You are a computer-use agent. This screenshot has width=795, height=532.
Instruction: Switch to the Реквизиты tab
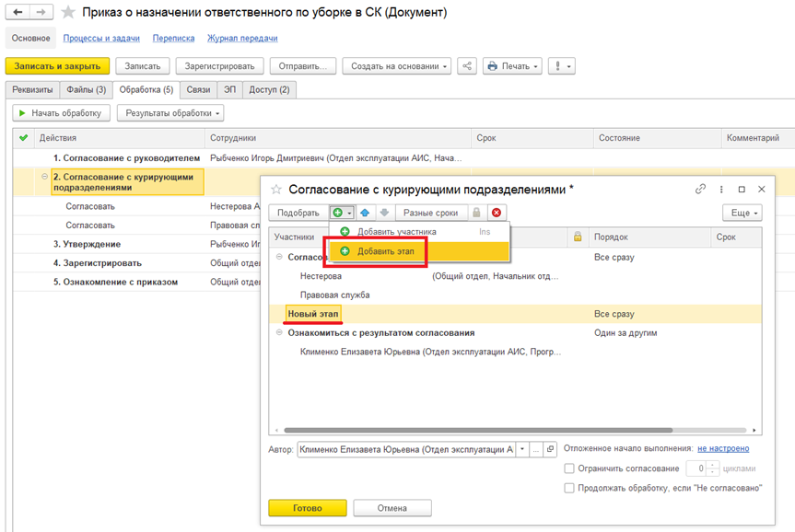click(32, 89)
